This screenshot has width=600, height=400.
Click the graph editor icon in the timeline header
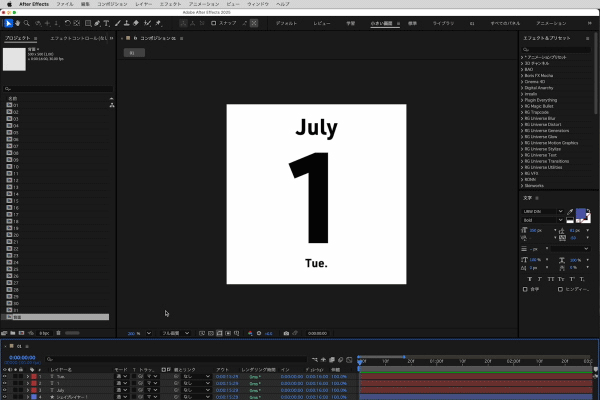coord(349,360)
